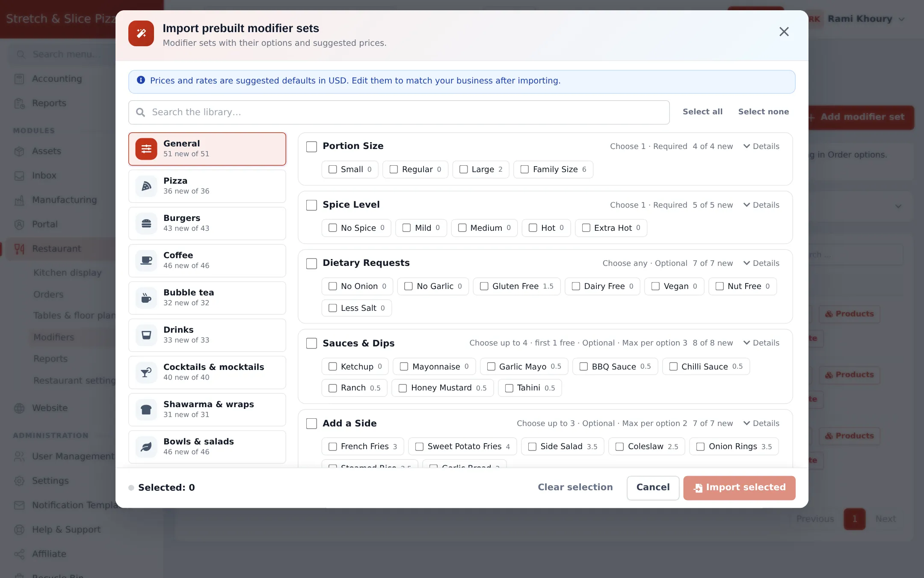924x578 pixels.
Task: Click the Select none link
Action: 764,112
